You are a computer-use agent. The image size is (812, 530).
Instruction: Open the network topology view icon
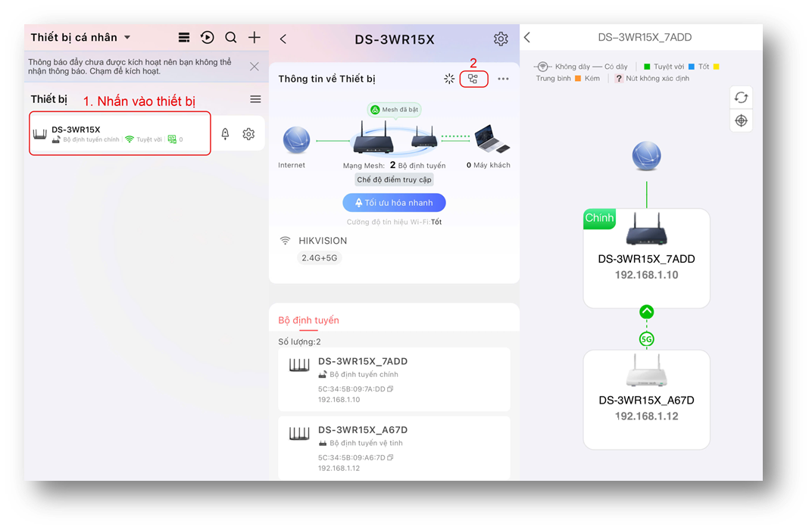point(473,79)
